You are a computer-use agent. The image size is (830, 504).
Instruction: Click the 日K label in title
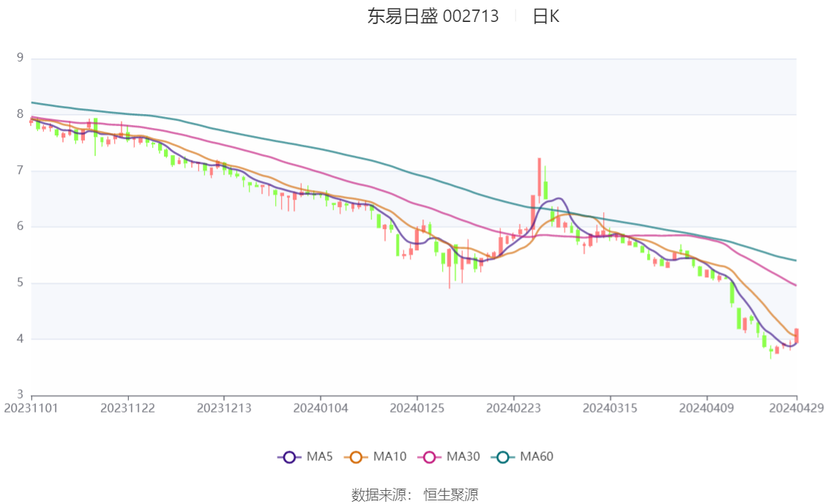[x=546, y=16]
